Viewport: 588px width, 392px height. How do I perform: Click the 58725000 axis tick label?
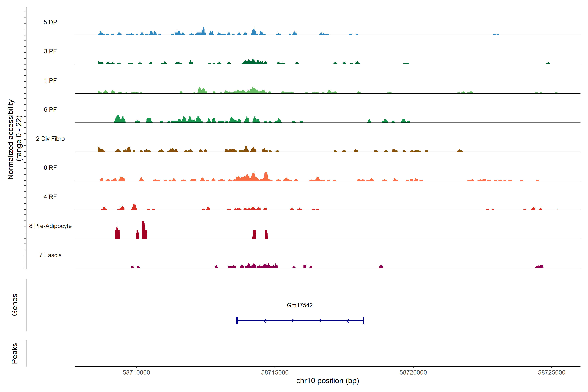click(x=552, y=372)
